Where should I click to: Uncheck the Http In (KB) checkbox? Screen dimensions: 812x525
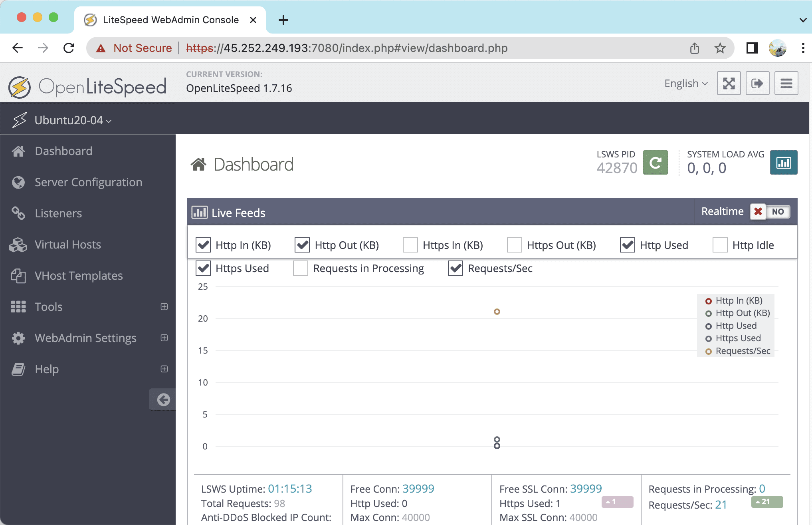coord(203,245)
